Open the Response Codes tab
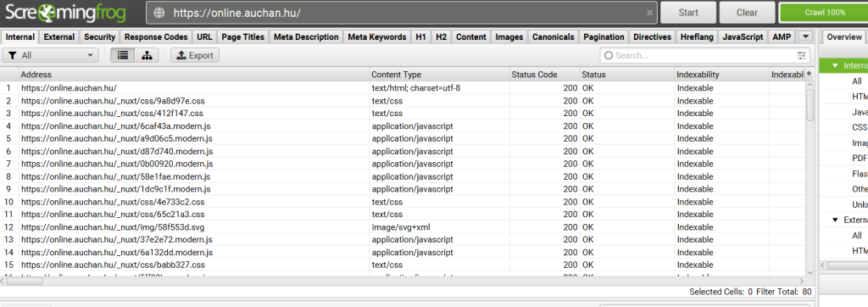The image size is (868, 307). click(x=156, y=37)
